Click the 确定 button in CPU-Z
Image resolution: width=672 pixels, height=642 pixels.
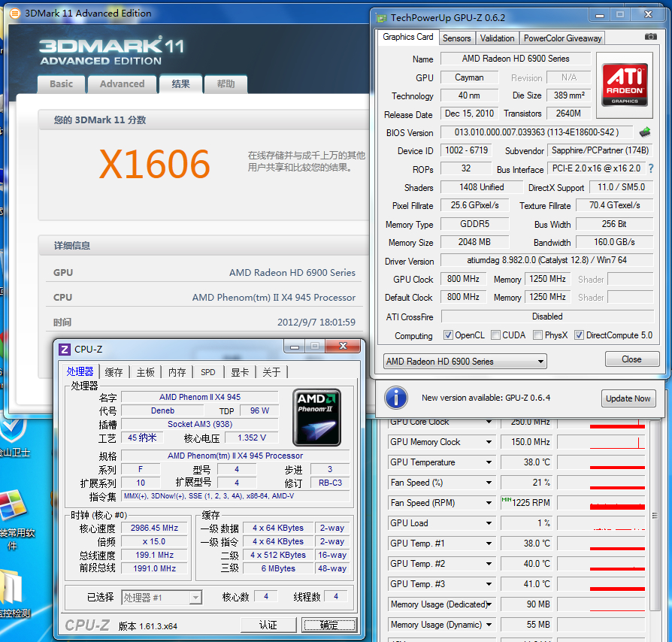click(x=329, y=625)
